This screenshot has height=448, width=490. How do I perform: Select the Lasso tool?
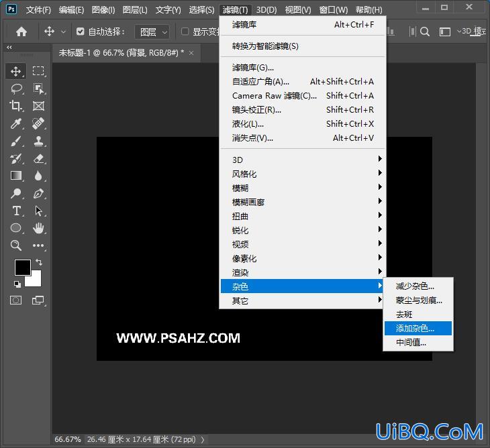click(16, 89)
